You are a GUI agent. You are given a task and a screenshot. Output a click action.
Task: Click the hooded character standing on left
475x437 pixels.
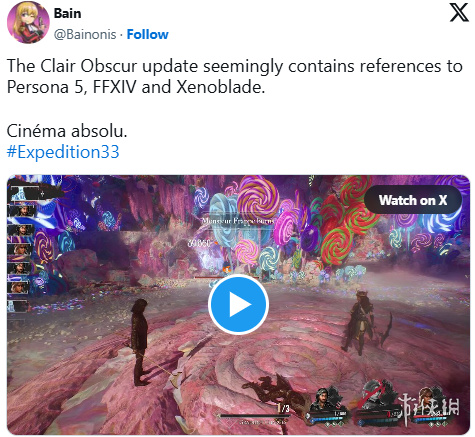pyautogui.click(x=140, y=342)
